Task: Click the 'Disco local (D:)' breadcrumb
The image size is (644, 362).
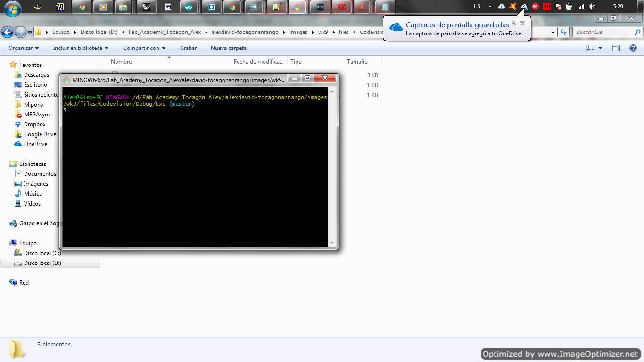Action: coord(99,32)
